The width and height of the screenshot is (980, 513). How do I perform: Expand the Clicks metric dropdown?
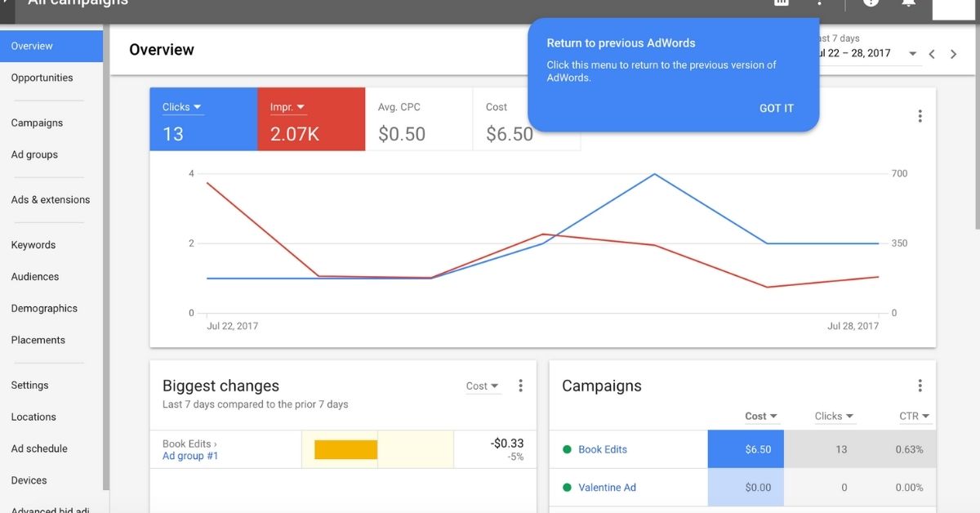[x=182, y=107]
